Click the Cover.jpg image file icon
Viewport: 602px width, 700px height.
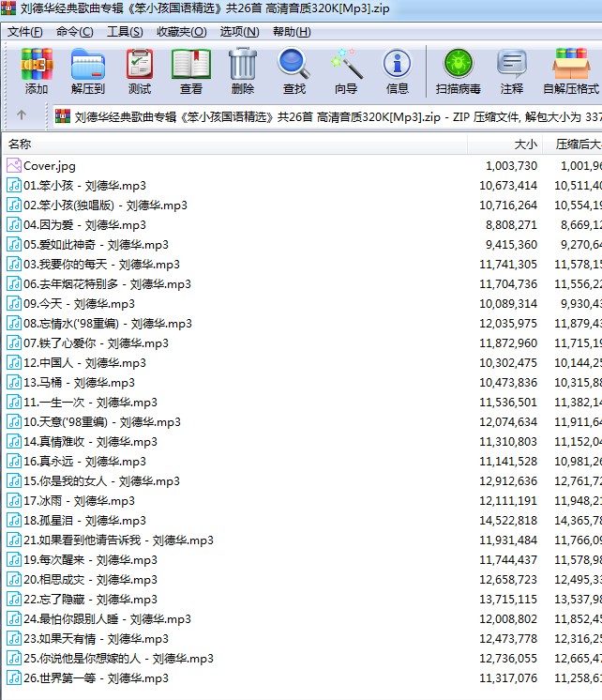tap(14, 166)
